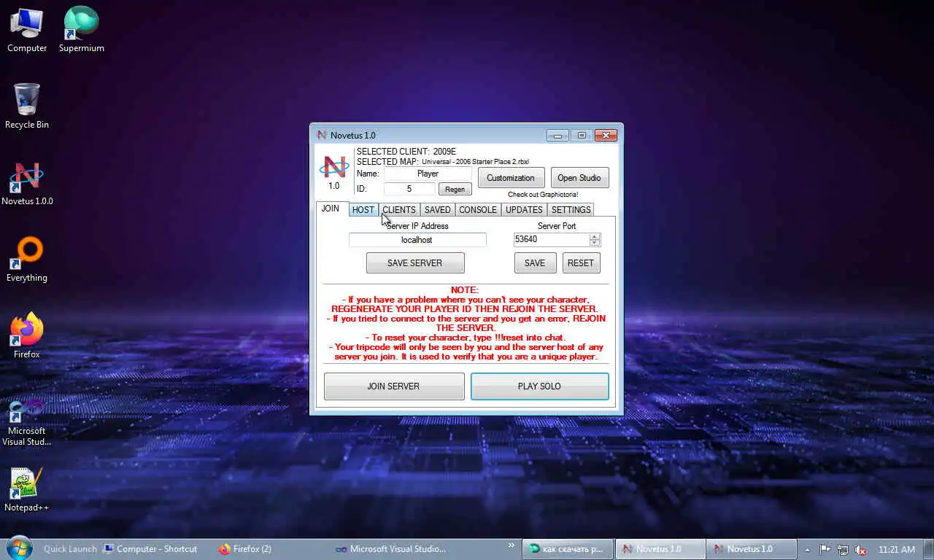Open the Customization window

[x=511, y=178]
